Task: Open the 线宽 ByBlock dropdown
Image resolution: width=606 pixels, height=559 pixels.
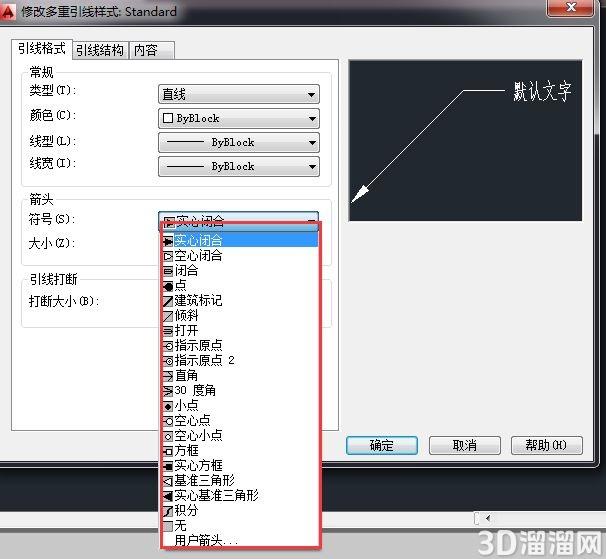Action: click(239, 166)
